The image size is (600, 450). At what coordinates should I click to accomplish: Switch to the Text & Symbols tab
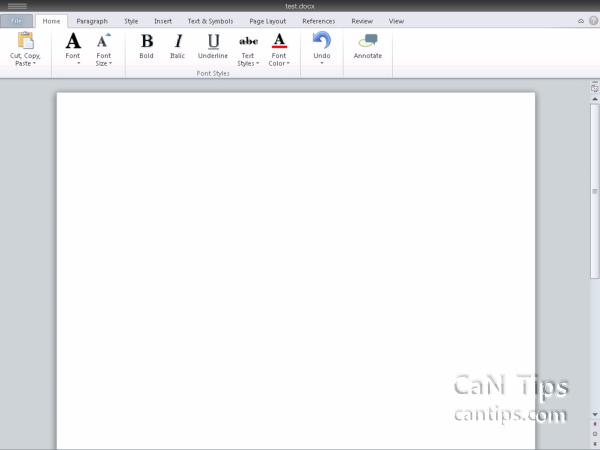210,21
